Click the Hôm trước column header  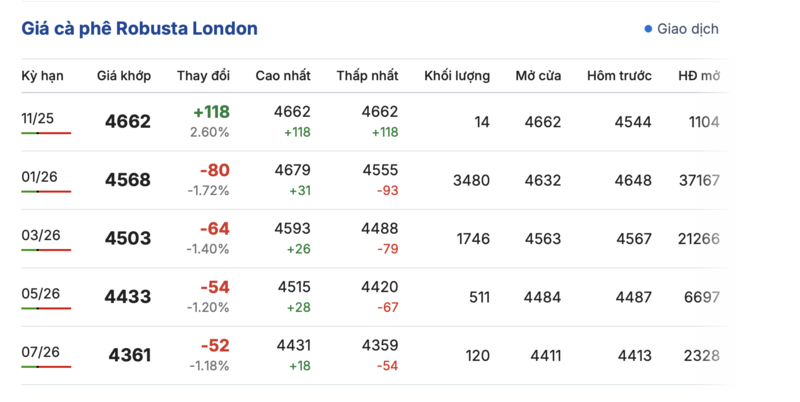coord(619,76)
